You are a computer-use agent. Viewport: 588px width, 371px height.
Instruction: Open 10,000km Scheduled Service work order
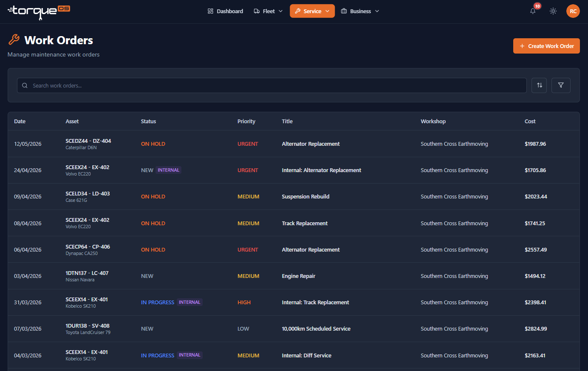(316, 329)
